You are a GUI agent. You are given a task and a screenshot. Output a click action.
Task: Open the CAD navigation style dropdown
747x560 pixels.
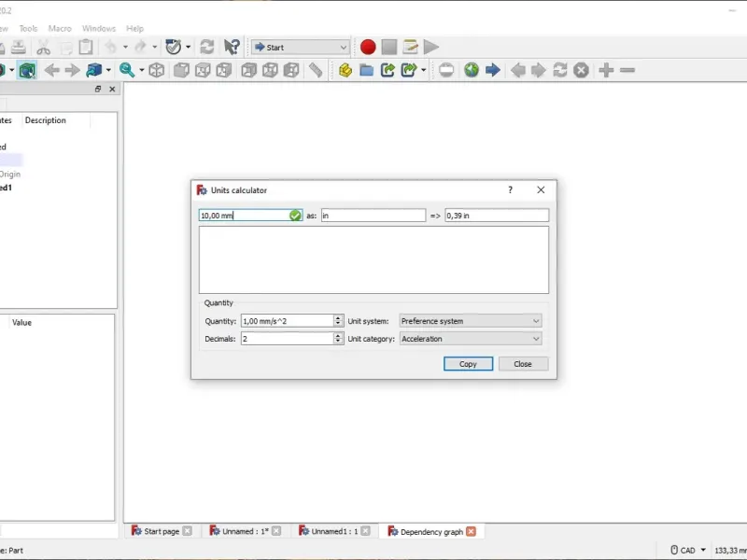[688, 550]
